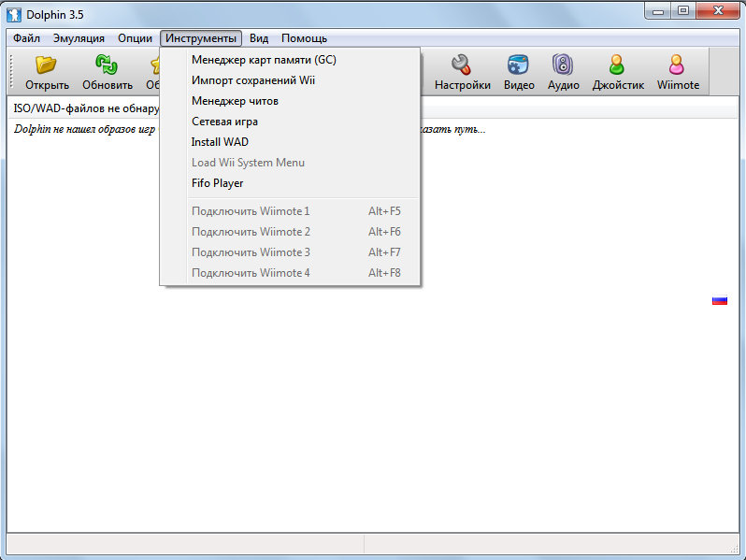The height and width of the screenshot is (560, 746).
Task: Minimize the Dolphin window
Action: pyautogui.click(x=658, y=11)
